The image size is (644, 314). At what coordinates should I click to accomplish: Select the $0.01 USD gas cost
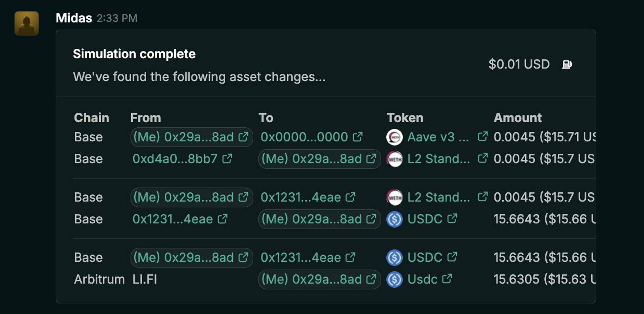519,64
